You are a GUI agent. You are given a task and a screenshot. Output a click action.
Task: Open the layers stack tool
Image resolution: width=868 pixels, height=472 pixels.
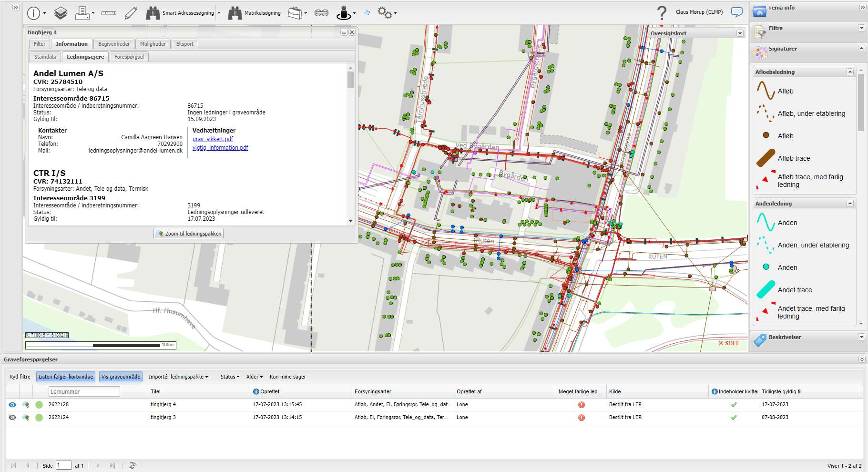61,13
